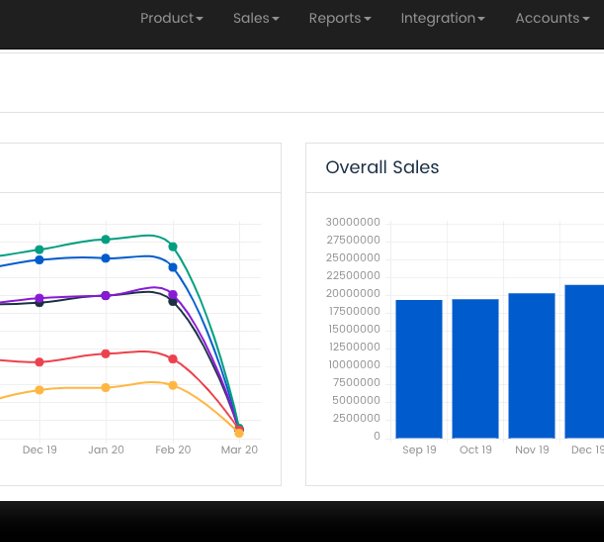Click the green data point at Dec 19

click(x=39, y=250)
